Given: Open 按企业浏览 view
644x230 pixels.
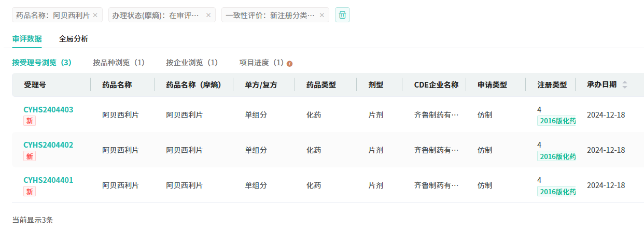Looking at the screenshot, I should coord(192,63).
